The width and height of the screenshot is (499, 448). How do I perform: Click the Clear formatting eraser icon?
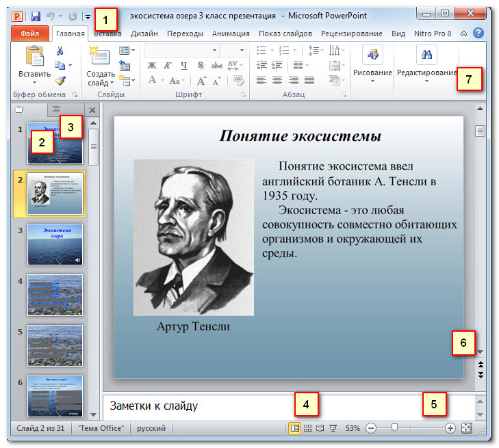click(238, 81)
